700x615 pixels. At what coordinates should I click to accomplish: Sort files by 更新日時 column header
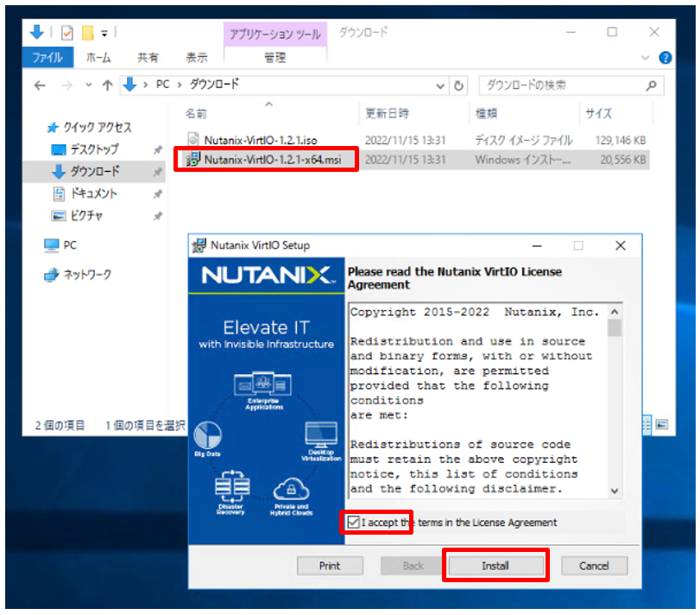(387, 113)
